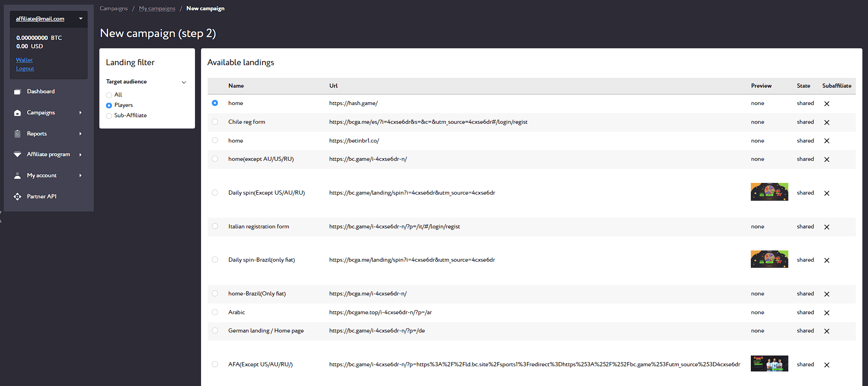Viewport: 868px width, 386px height.
Task: Expand the Reports submenu arrow
Action: point(81,134)
